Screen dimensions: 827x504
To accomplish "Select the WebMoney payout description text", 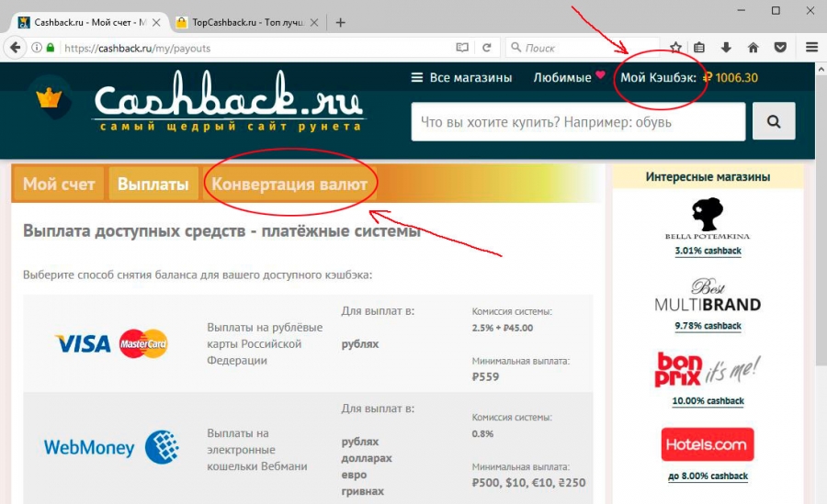I will coord(257,450).
